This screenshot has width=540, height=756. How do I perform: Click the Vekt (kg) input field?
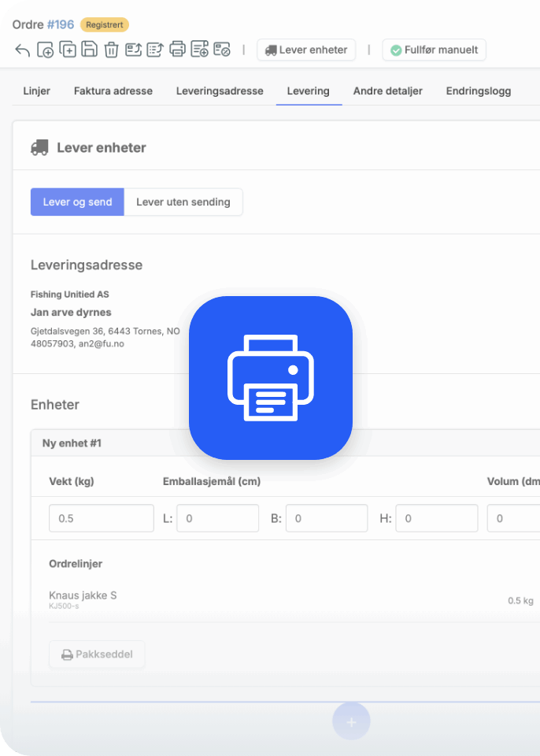(101, 519)
